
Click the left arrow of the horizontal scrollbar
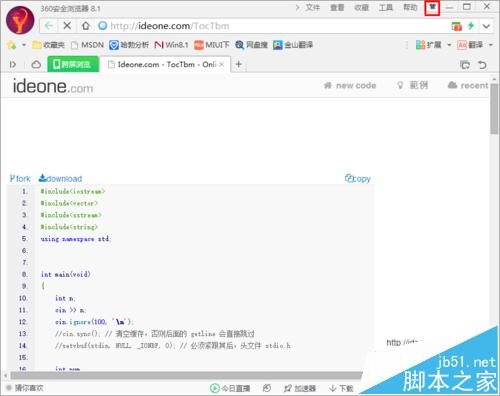tap(5, 376)
